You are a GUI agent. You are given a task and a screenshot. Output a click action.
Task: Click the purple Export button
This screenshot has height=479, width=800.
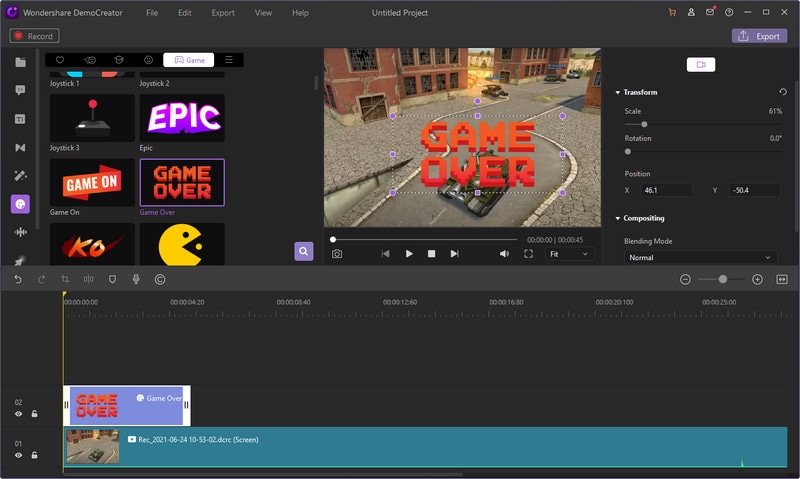(759, 36)
